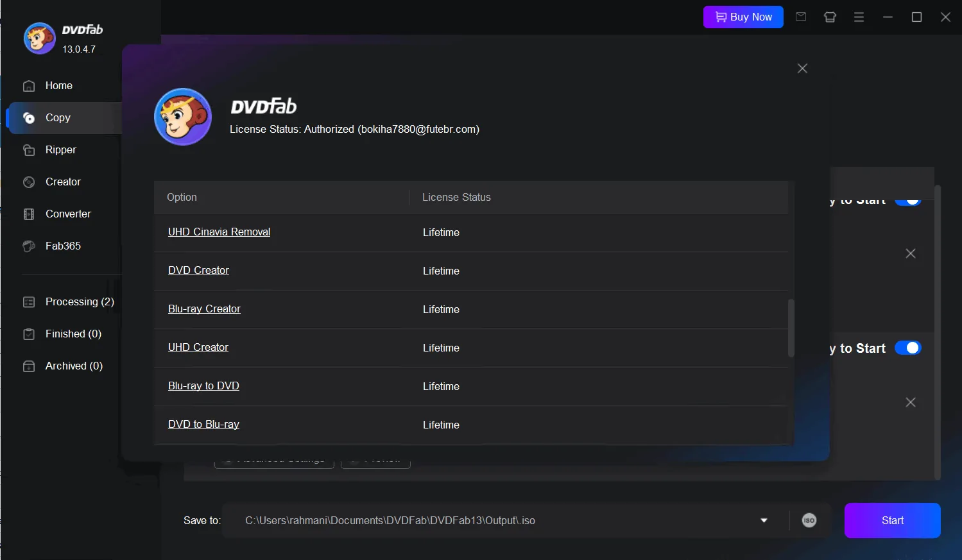Open the hamburger main menu

859,17
